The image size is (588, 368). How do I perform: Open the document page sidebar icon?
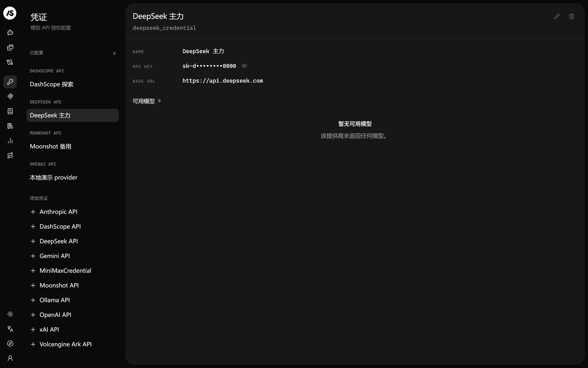pyautogui.click(x=10, y=111)
